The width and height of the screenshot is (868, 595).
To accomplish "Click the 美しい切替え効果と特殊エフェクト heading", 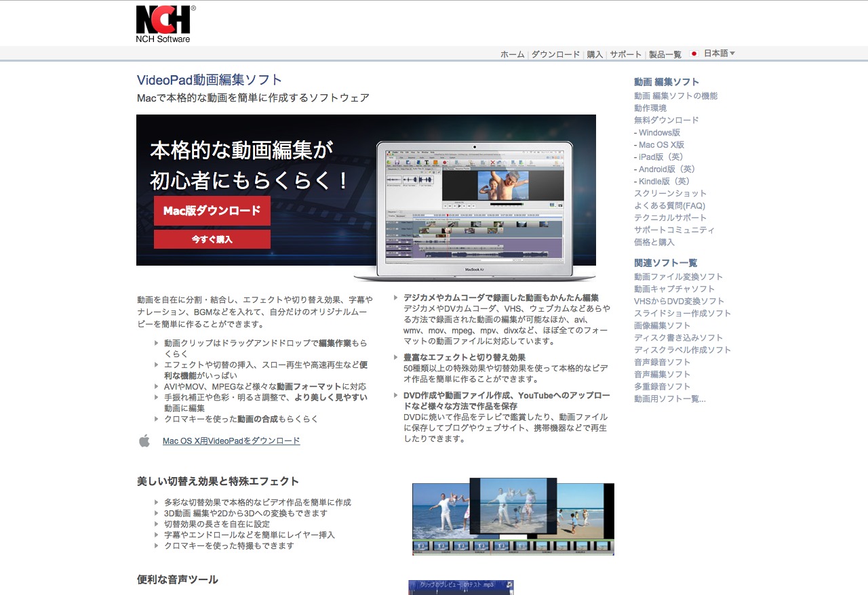I will tap(218, 481).
